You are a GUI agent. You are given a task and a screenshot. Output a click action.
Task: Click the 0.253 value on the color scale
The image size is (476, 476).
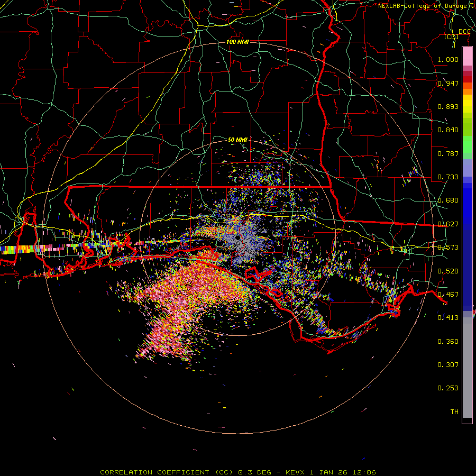[448, 388]
